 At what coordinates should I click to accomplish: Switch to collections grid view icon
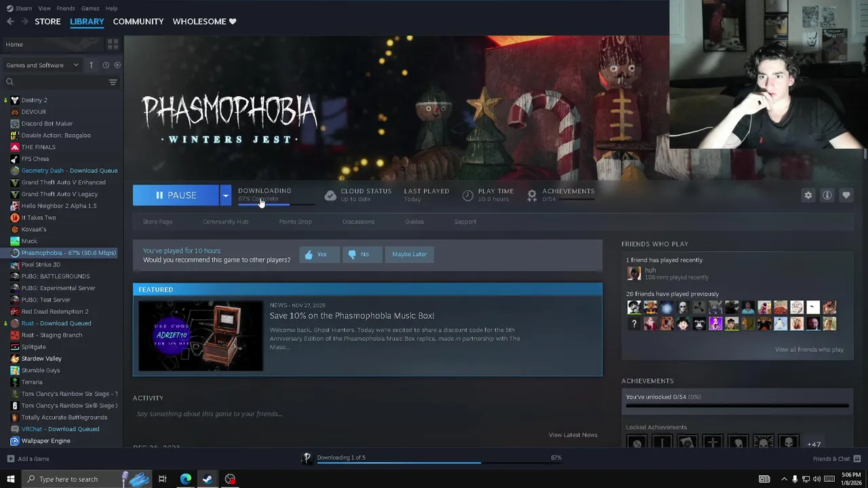pos(113,44)
